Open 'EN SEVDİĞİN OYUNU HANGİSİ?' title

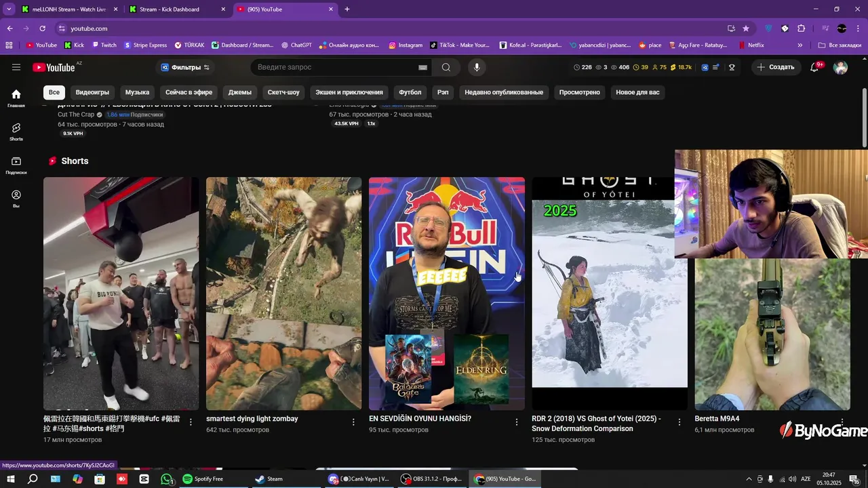point(420,419)
